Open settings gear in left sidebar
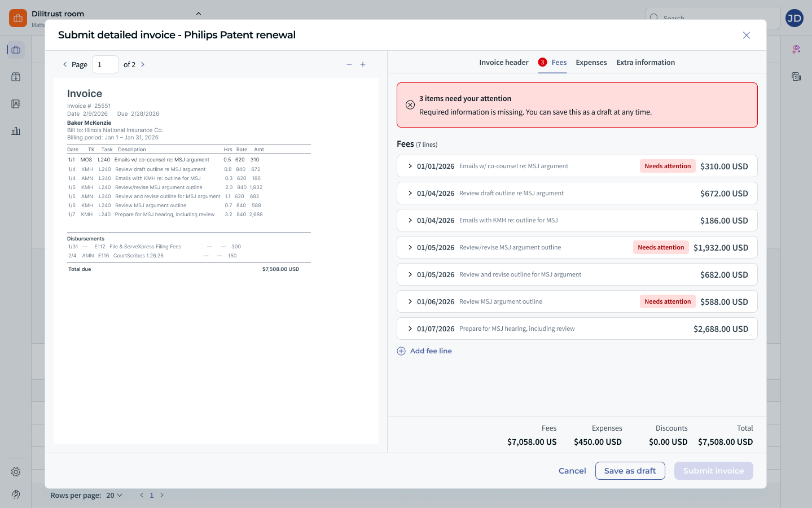Viewport: 812px width, 508px height. pyautogui.click(x=16, y=472)
